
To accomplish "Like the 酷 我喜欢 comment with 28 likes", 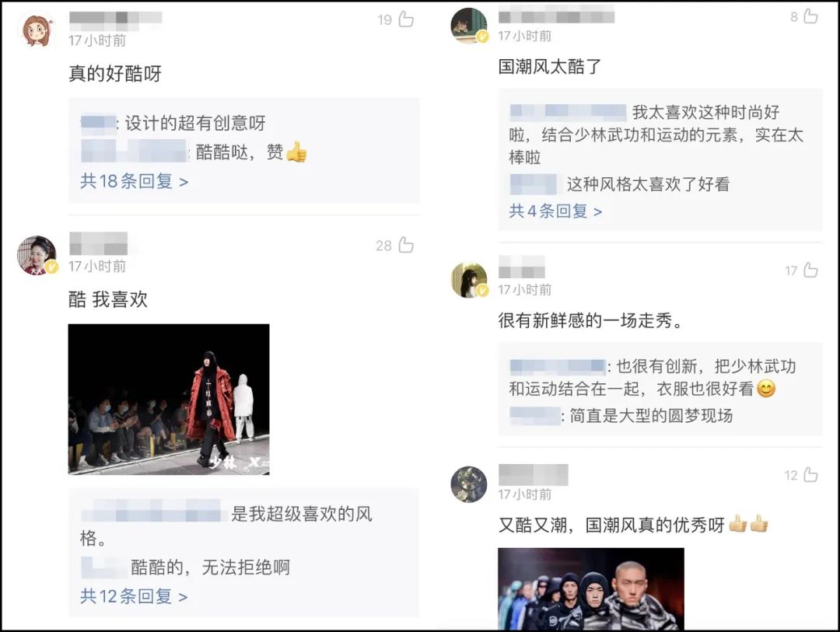I will (406, 245).
